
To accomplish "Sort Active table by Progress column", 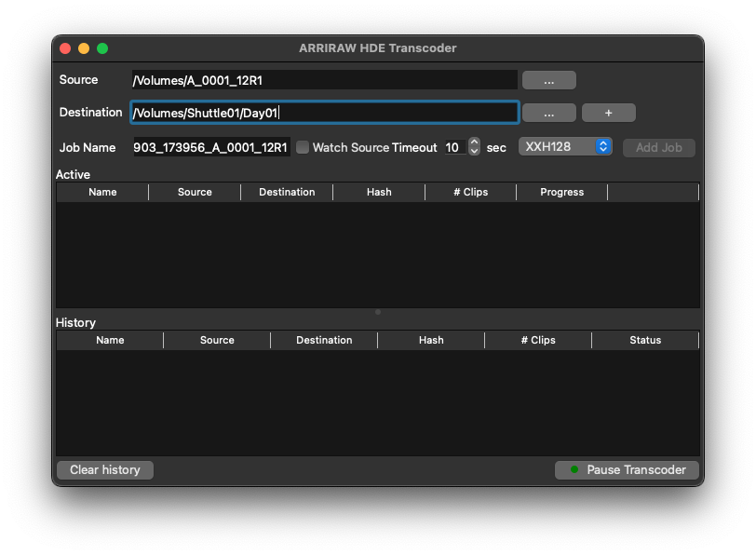I will [x=561, y=192].
